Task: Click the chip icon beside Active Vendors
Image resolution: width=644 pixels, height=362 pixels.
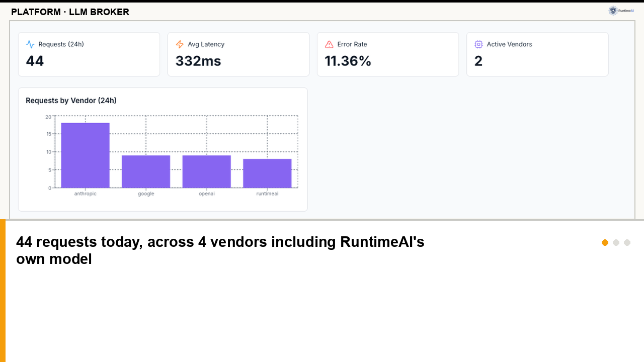Action: click(x=478, y=44)
